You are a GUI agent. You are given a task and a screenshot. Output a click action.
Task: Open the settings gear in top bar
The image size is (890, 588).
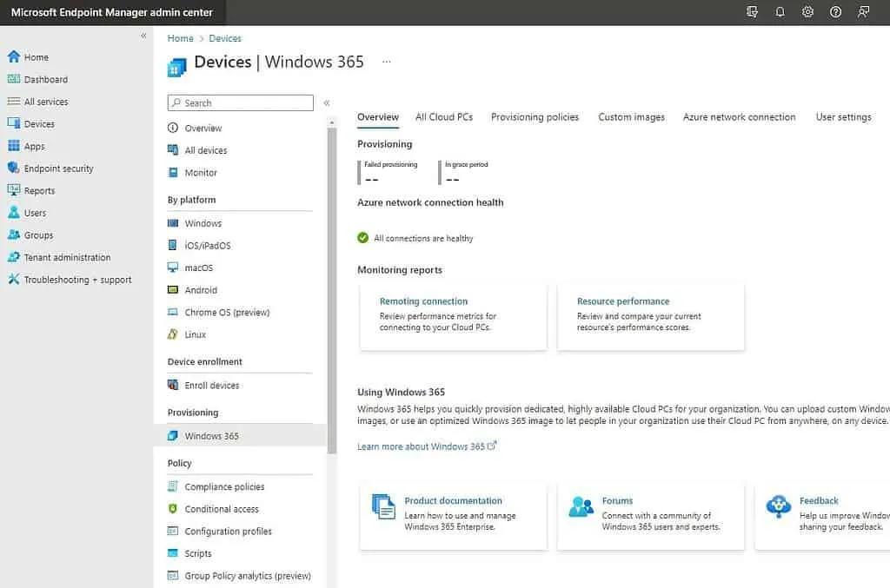(807, 11)
